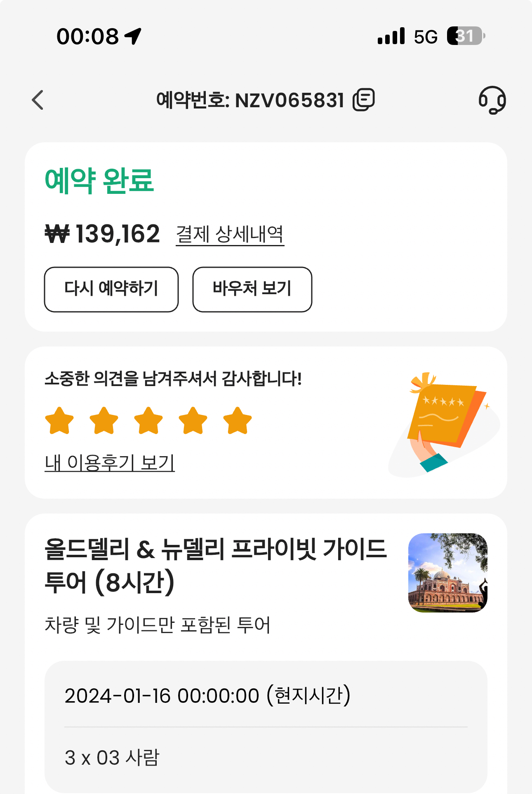Tap the ₩ 139,162 price amount
Screen dimensions: 532x794
[102, 234]
